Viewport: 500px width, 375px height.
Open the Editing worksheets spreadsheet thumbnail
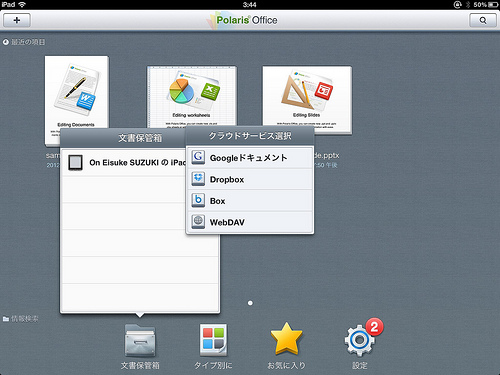(x=192, y=97)
